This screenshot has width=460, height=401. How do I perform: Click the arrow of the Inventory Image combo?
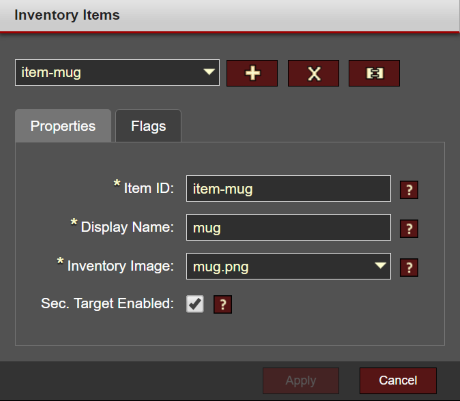click(380, 266)
